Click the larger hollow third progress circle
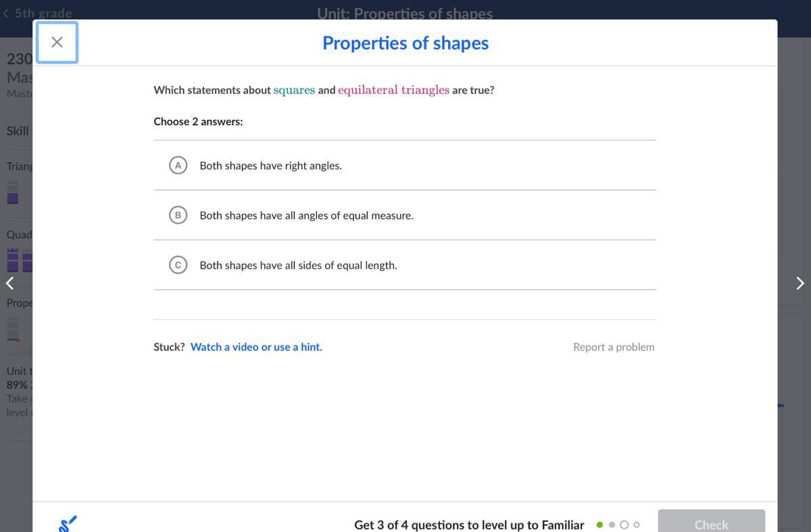Screen dimensions: 811x532 (624, 525)
